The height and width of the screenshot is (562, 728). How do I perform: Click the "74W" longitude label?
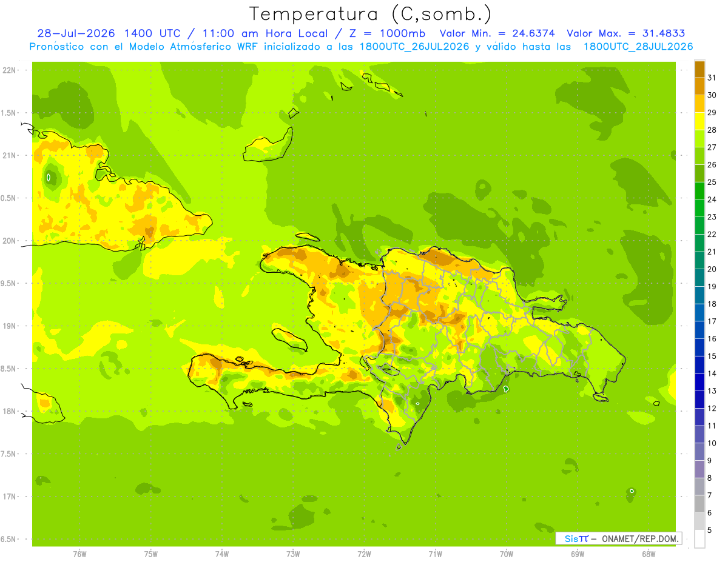click(x=222, y=554)
